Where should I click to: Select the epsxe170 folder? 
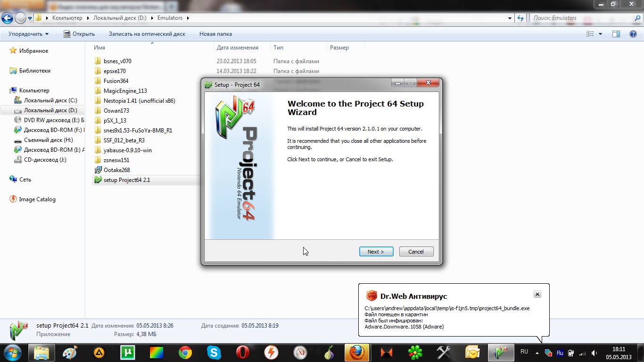click(115, 71)
